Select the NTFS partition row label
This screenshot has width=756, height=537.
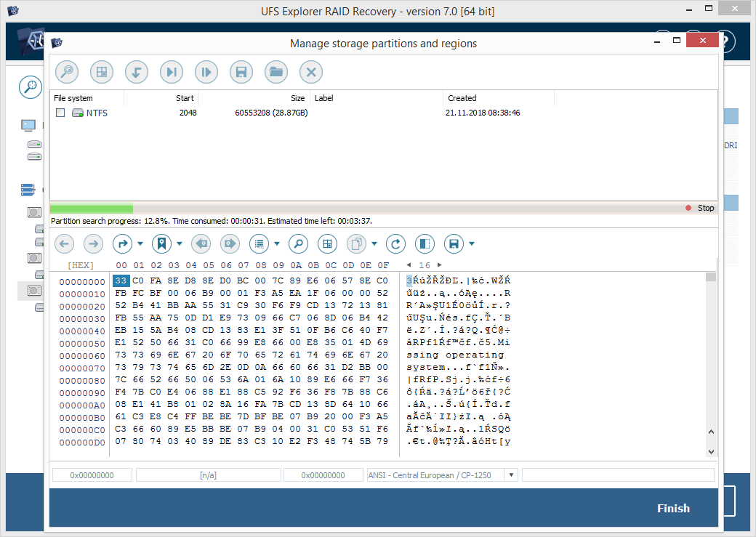pyautogui.click(x=97, y=113)
